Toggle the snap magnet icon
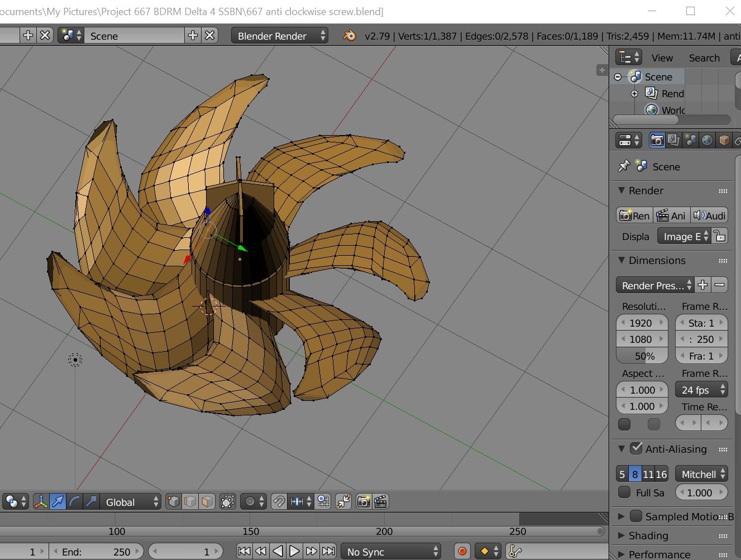 [x=279, y=502]
